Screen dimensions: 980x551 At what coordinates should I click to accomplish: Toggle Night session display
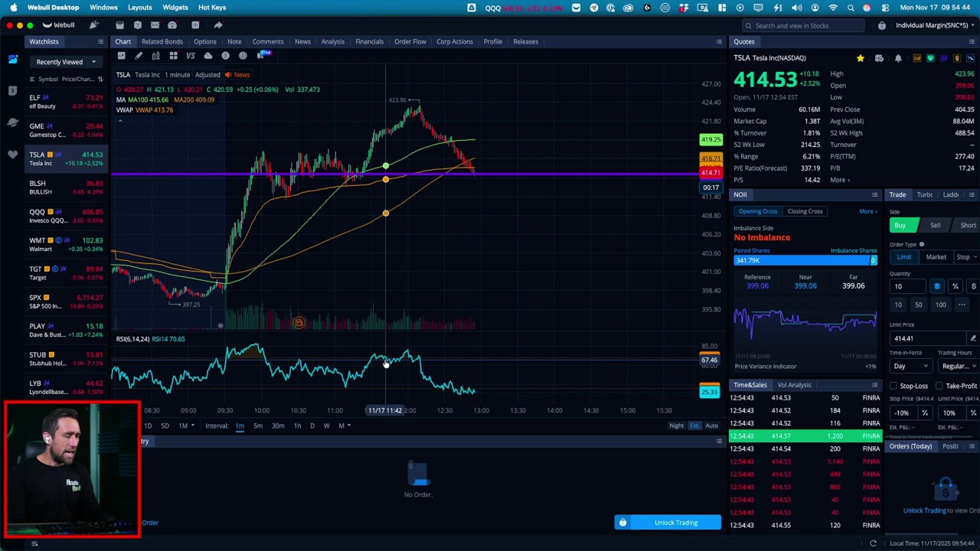676,425
